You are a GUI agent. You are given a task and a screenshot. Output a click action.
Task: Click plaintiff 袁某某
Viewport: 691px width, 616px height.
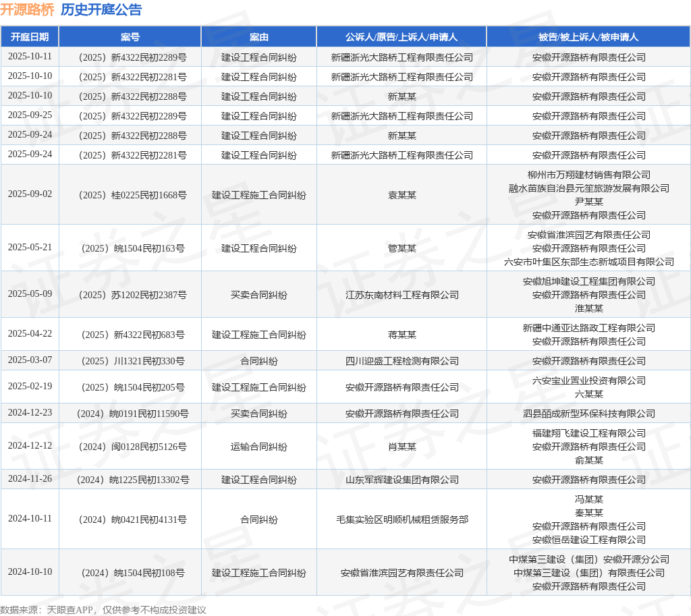pos(402,195)
